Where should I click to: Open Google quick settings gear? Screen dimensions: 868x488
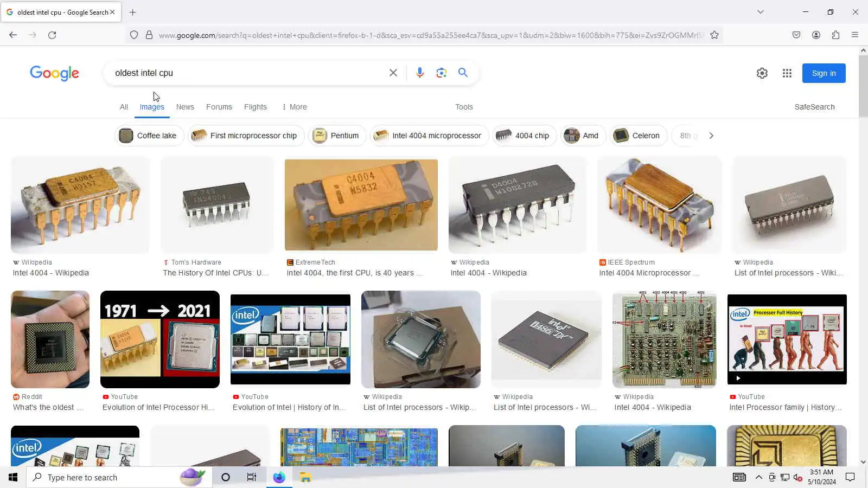(x=762, y=73)
